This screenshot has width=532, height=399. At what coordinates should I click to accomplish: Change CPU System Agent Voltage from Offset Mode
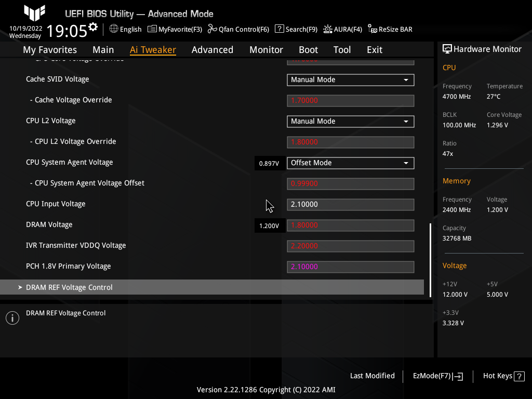350,163
